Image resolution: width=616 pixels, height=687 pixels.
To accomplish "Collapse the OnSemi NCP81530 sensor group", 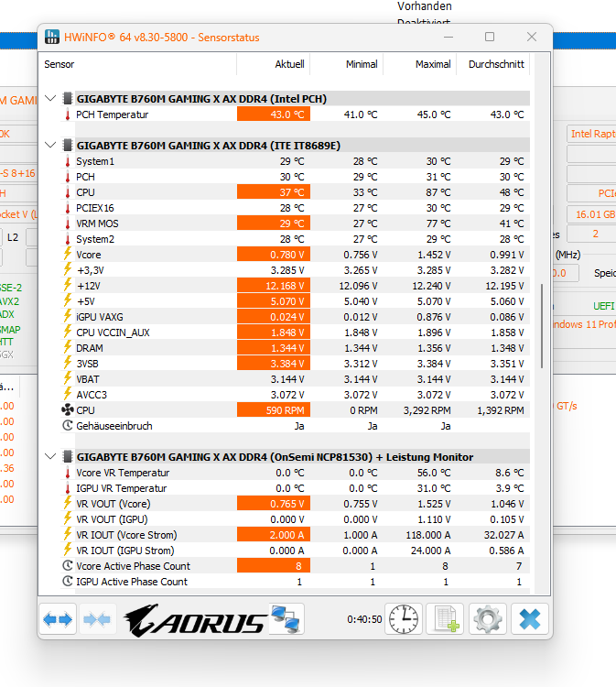I will 50,456.
